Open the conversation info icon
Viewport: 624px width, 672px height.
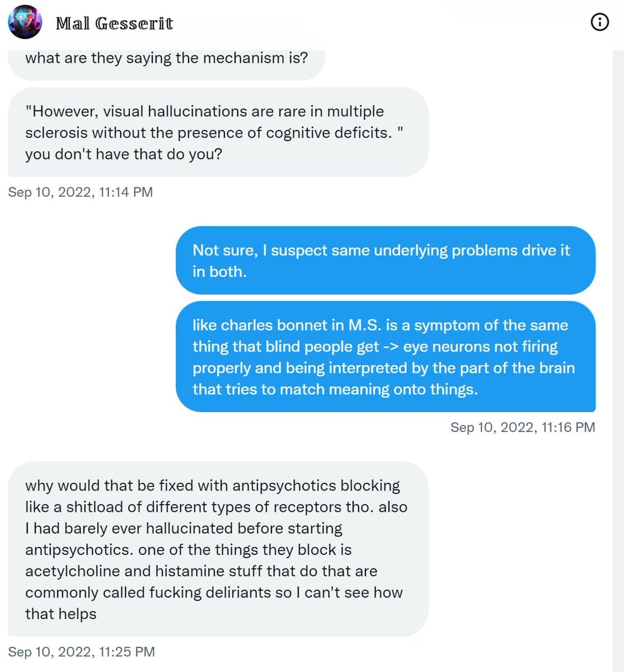coord(599,22)
